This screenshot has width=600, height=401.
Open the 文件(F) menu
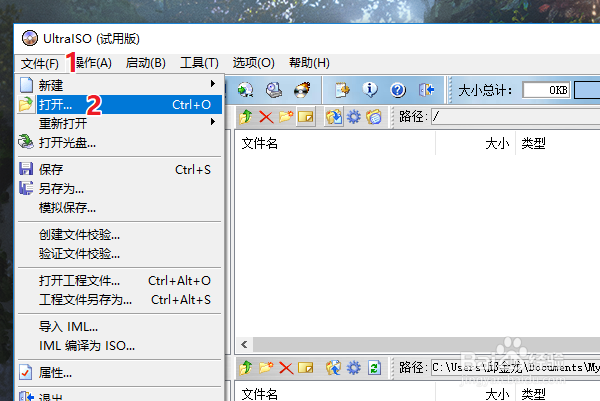40,63
